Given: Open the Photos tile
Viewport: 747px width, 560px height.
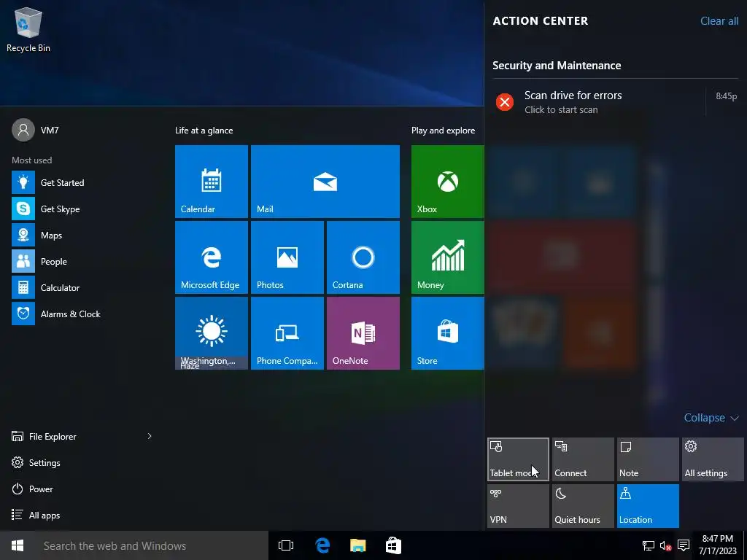Looking at the screenshot, I should click(287, 257).
